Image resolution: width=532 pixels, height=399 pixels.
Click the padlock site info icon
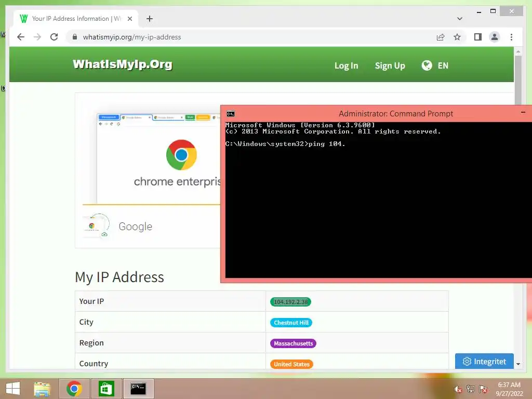(x=75, y=37)
